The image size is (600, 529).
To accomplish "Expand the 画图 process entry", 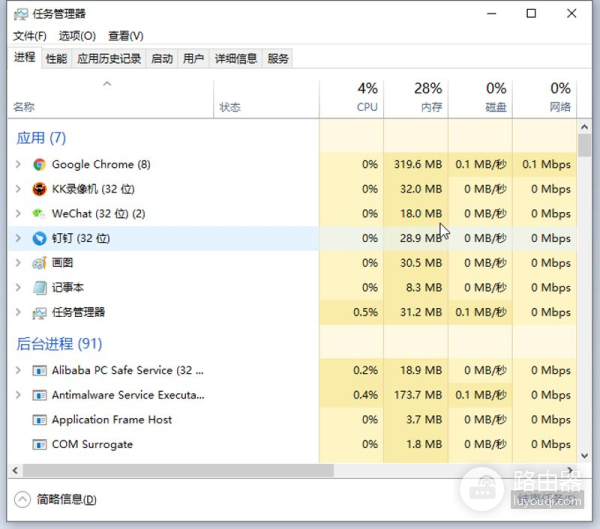I will pos(18,263).
